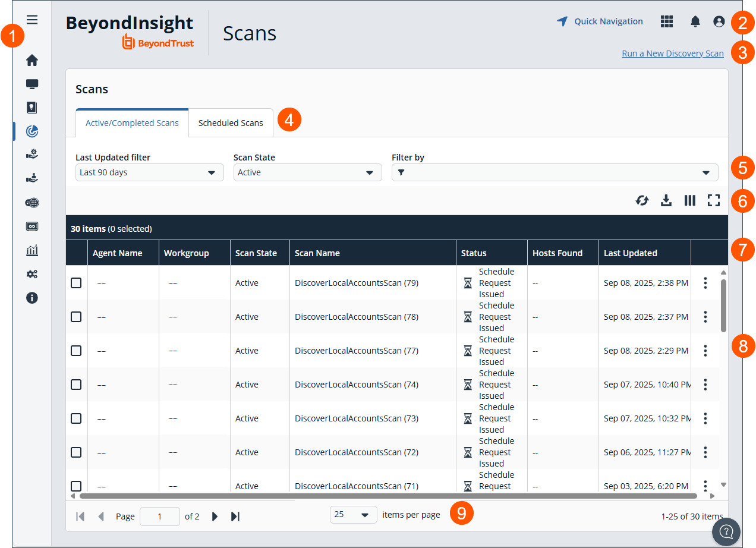The width and height of the screenshot is (756, 548).
Task: Open the configuration gears sidebar icon
Action: pos(32,274)
